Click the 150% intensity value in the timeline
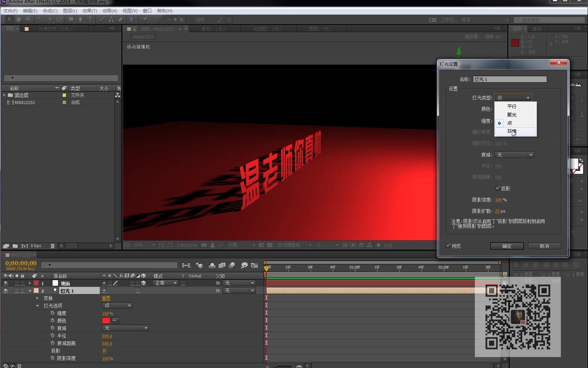Screen dimensions: 588x368 pyautogui.click(x=108, y=313)
